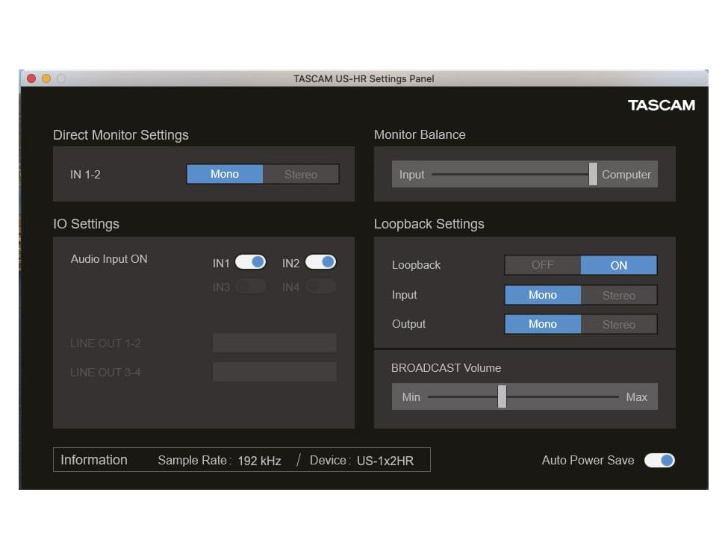Toggle the Auto Power Save switch
Viewport: 728px width, 560px height.
[x=659, y=460]
